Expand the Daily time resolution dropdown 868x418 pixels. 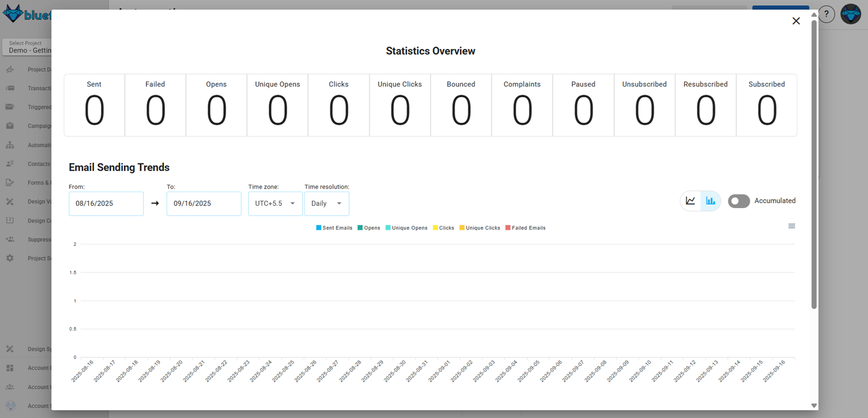[327, 203]
